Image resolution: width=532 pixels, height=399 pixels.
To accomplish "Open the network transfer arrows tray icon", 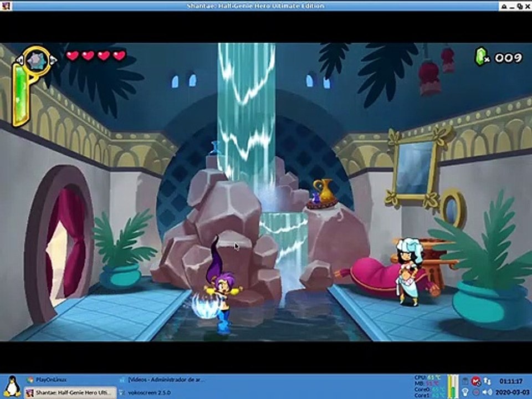I will 487,381.
